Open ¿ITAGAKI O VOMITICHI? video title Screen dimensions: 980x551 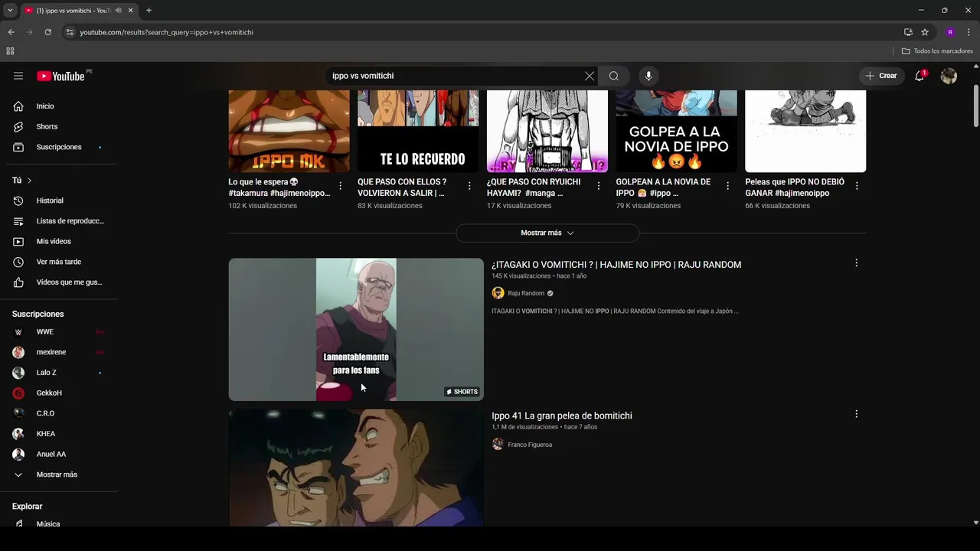616,265
